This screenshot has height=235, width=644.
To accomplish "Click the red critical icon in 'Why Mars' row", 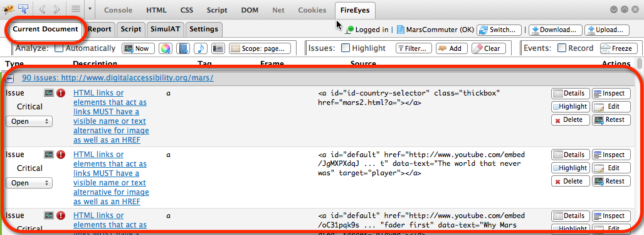I will (61, 216).
